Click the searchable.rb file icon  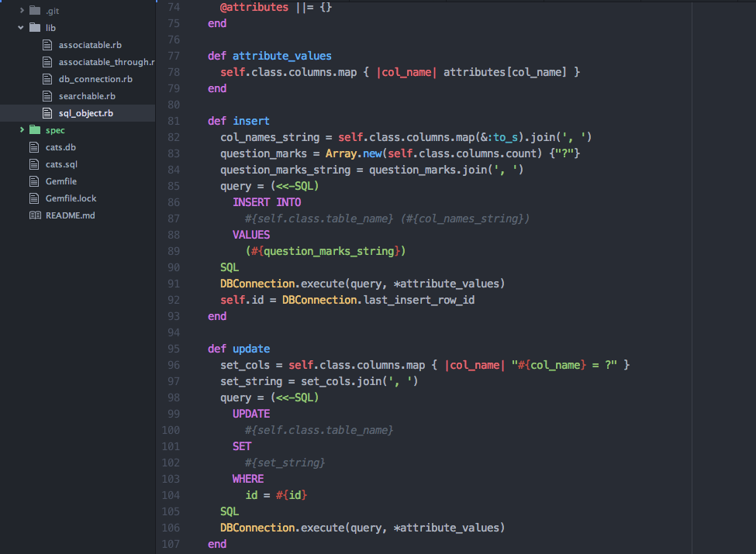click(x=47, y=96)
